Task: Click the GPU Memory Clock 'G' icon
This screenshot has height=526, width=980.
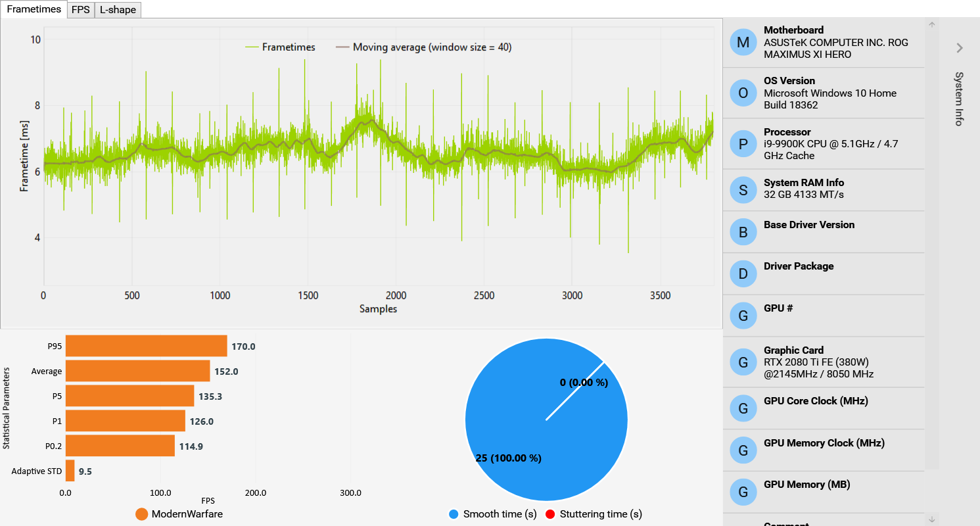Action: pos(743,450)
